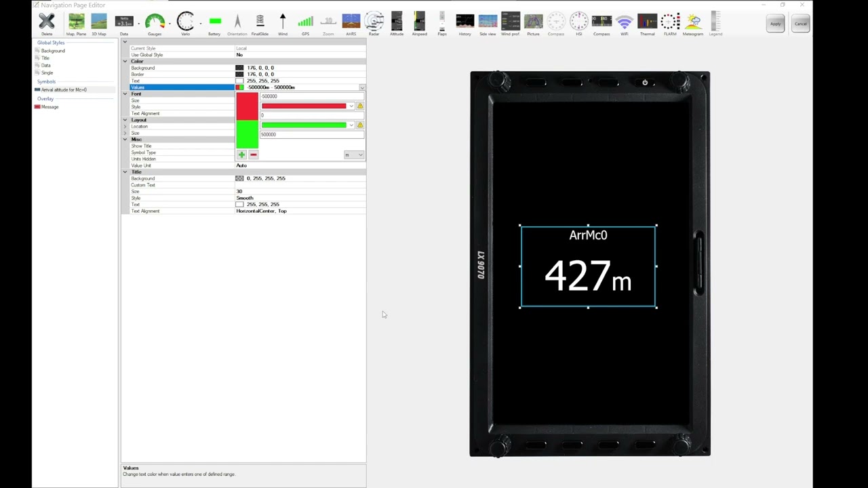868x488 pixels.
Task: Click the Title Background color swatch
Action: tap(239, 178)
